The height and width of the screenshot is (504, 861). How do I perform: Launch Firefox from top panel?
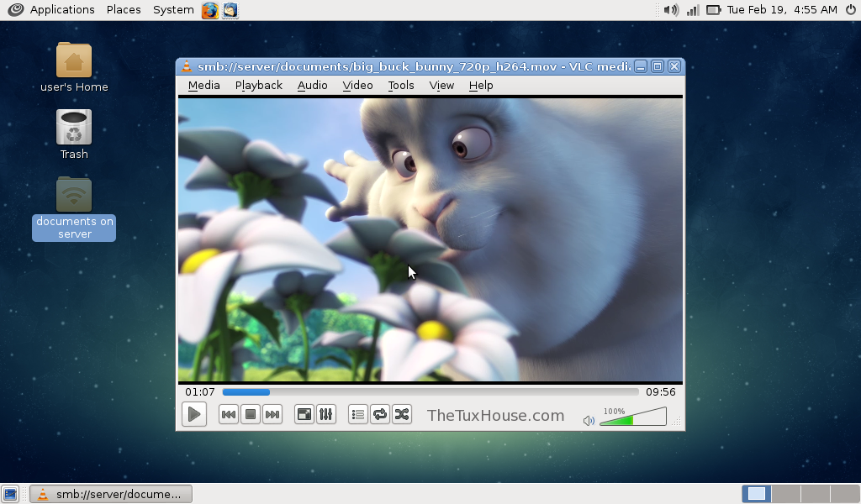[x=209, y=10]
